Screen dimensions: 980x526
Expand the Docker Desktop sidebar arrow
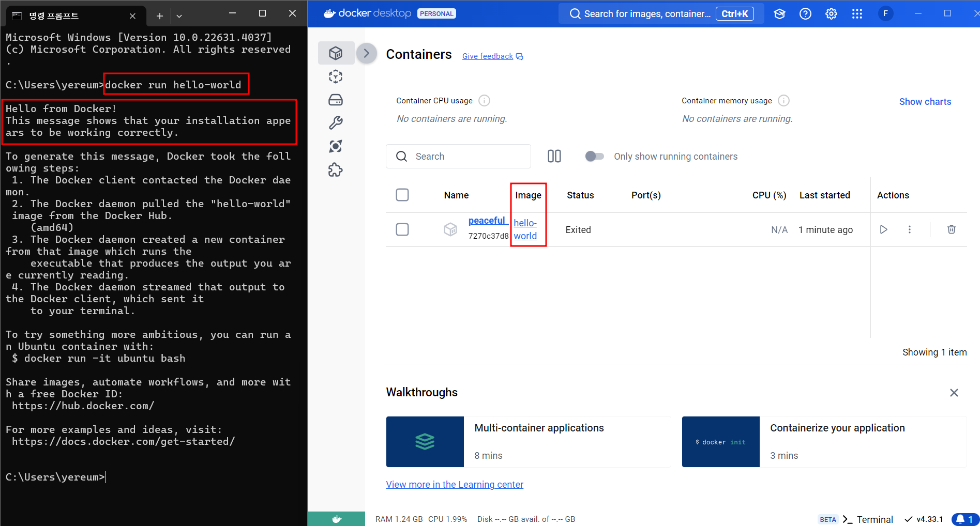coord(367,53)
